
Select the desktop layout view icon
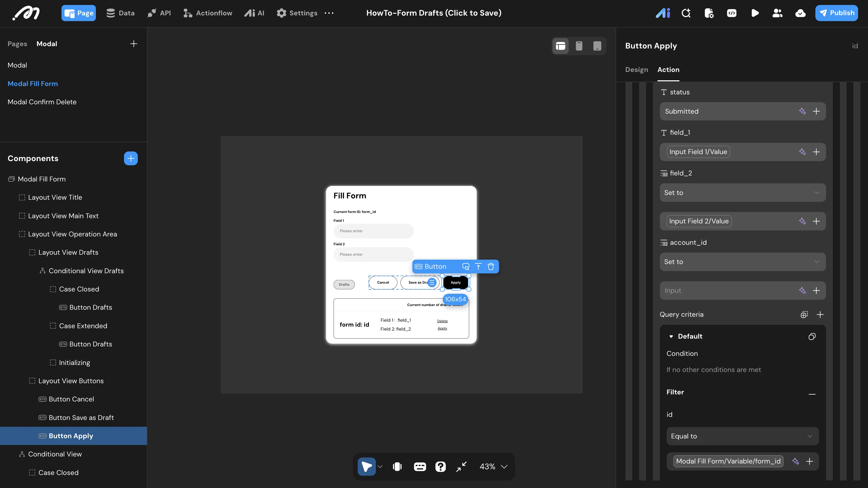pos(560,46)
